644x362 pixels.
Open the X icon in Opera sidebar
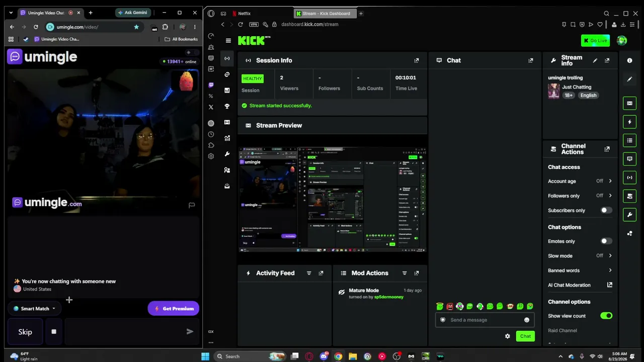[211, 107]
